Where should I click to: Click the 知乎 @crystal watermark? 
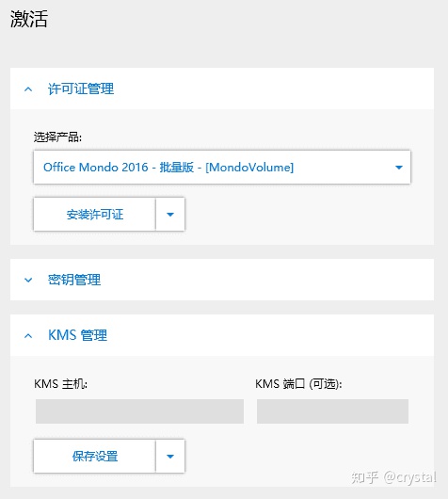[393, 477]
